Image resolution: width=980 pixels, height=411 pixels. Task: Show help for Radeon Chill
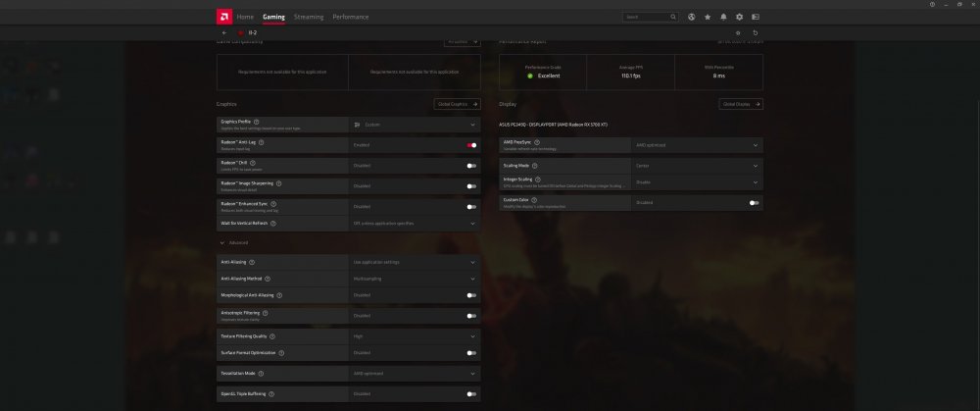[253, 163]
